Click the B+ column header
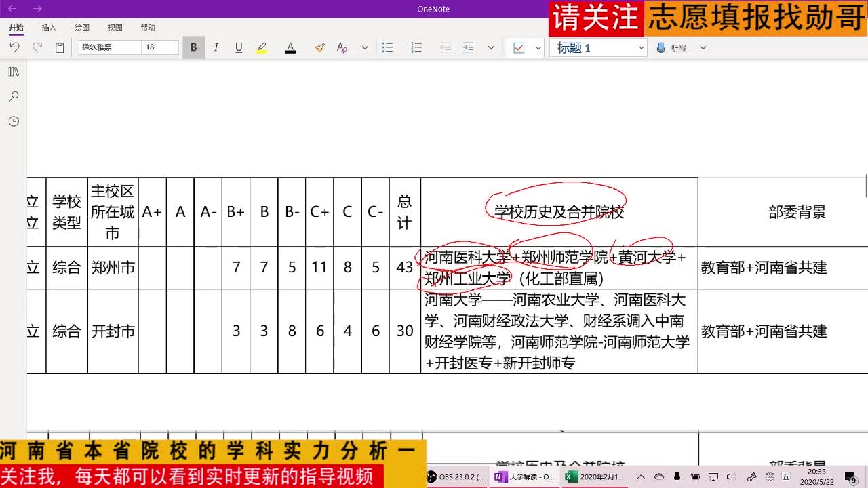 [x=235, y=212]
